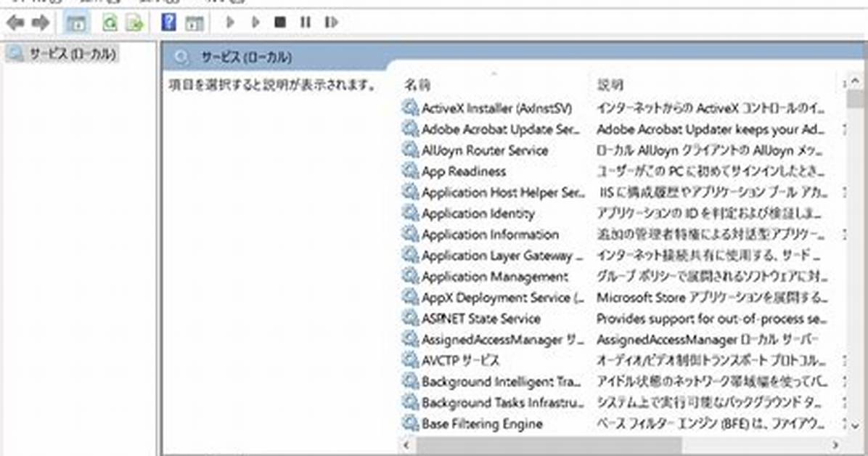The height and width of the screenshot is (456, 868).
Task: Select サービス (ローカル) in the left tree
Action: coord(62,54)
